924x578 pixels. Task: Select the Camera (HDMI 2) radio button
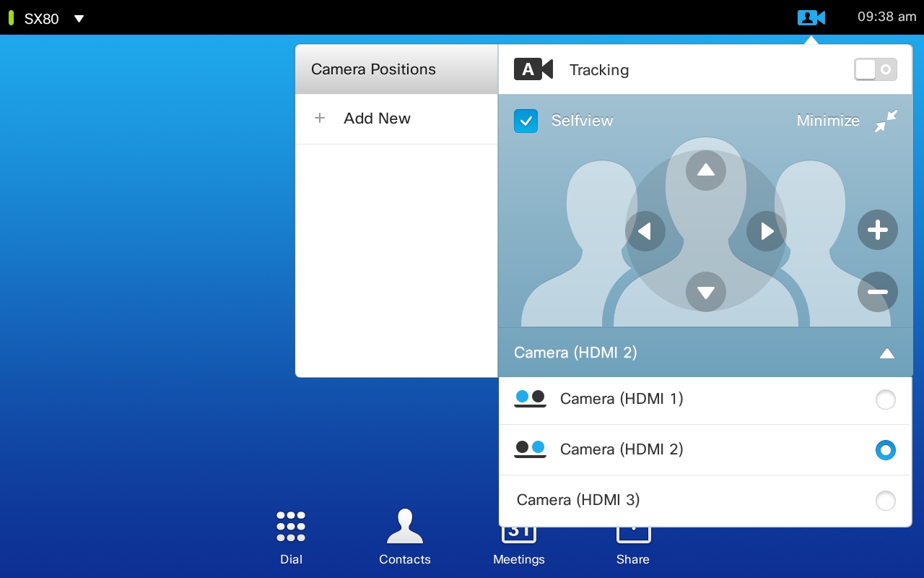click(885, 450)
